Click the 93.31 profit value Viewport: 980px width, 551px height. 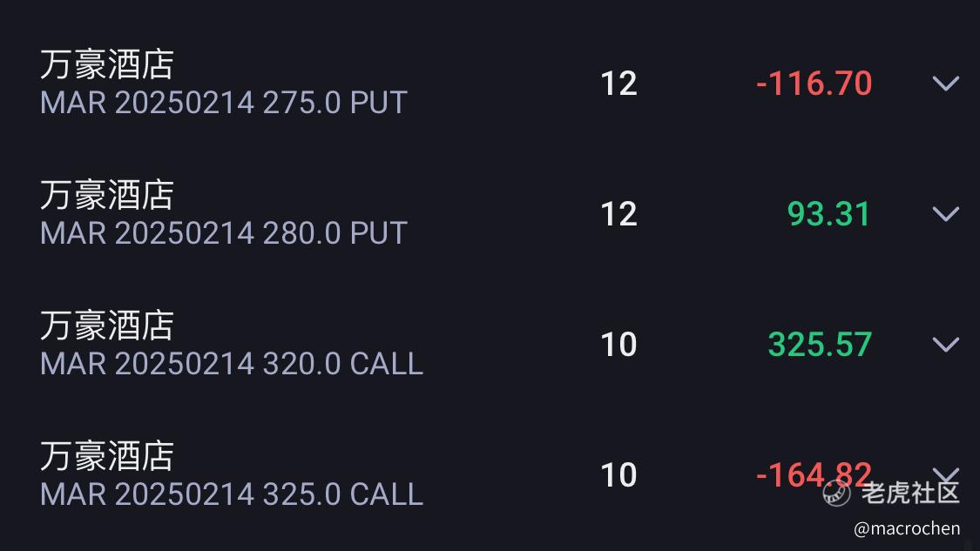(828, 213)
